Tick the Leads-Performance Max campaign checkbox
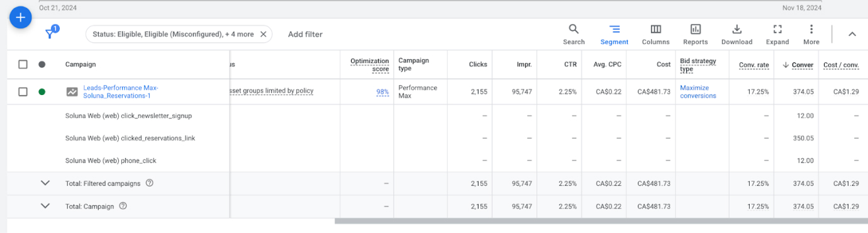868x233 pixels. tap(23, 91)
